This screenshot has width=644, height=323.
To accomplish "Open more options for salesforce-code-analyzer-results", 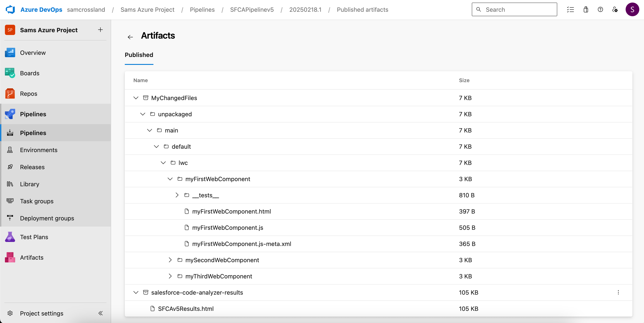I will [618, 292].
